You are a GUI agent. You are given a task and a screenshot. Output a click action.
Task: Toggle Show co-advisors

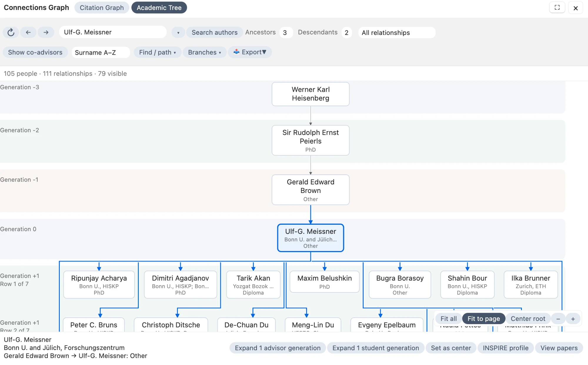tap(35, 52)
